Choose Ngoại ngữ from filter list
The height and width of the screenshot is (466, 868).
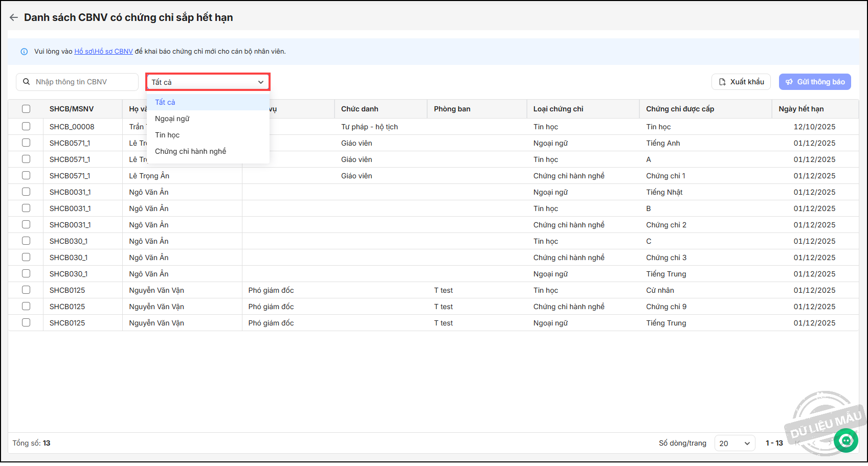point(172,119)
